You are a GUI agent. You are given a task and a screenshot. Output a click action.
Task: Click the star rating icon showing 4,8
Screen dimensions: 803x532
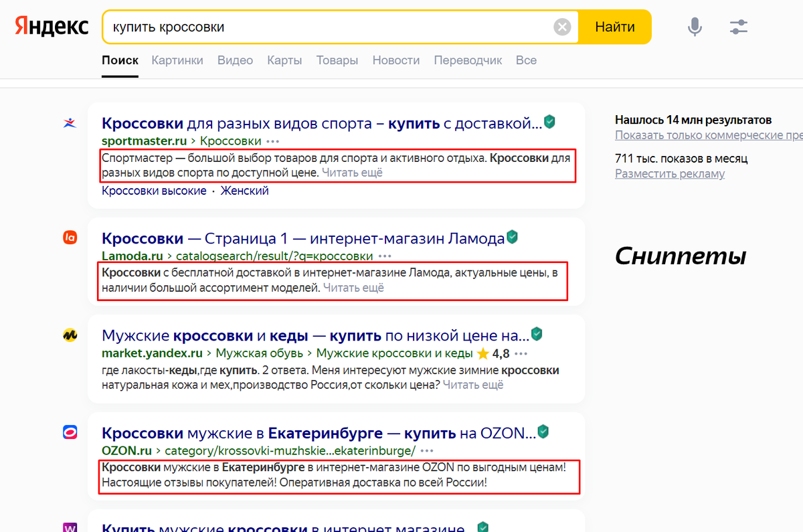point(483,353)
